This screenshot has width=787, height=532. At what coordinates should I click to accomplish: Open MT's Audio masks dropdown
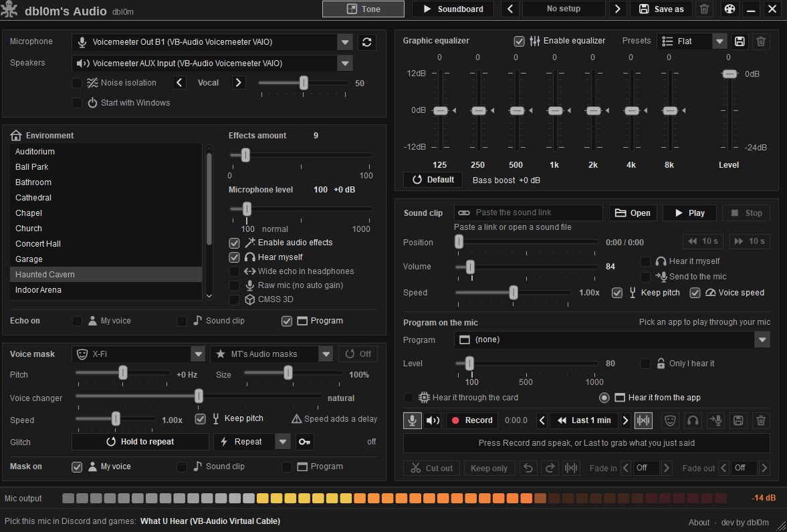tap(326, 354)
